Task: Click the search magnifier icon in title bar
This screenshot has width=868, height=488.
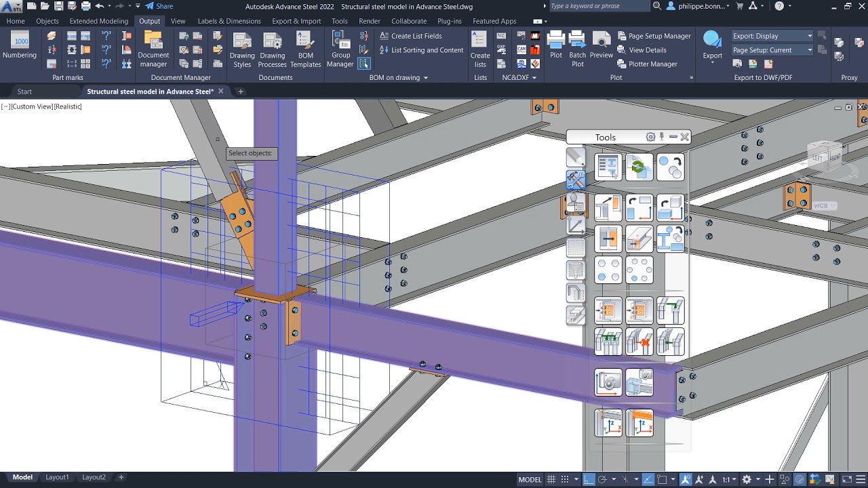Action: [x=656, y=6]
